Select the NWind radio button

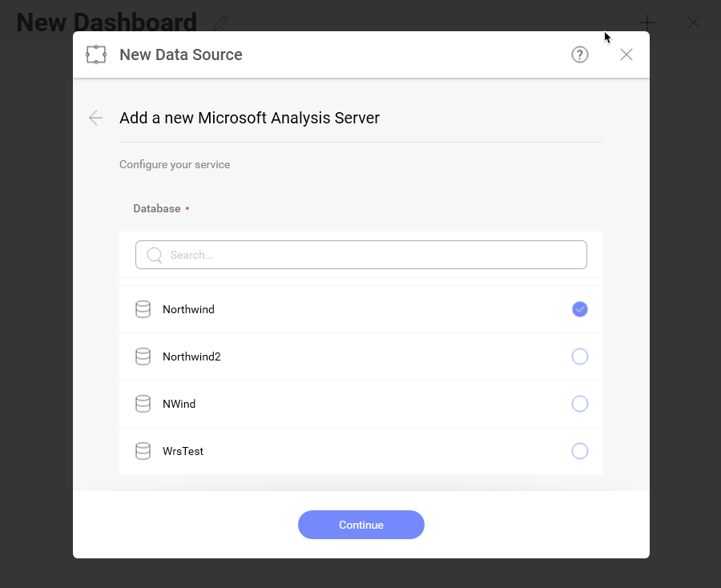[x=579, y=404]
